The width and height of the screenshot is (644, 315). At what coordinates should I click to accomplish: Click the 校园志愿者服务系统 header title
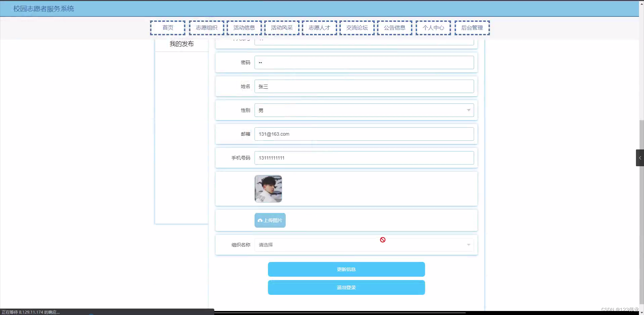click(x=43, y=9)
